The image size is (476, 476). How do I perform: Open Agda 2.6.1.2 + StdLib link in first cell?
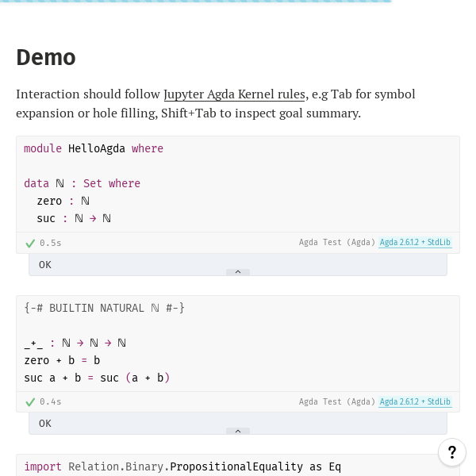[415, 242]
